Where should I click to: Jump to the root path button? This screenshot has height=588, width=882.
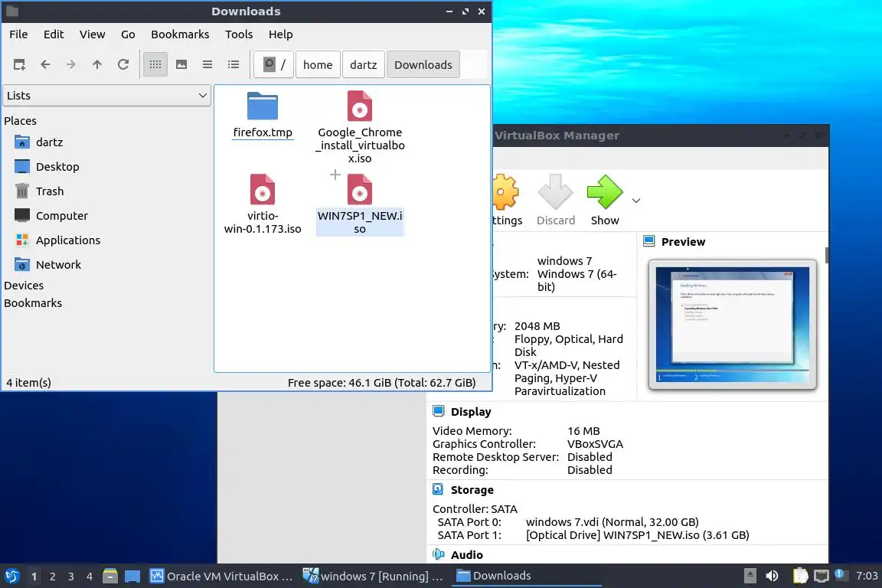(274, 65)
